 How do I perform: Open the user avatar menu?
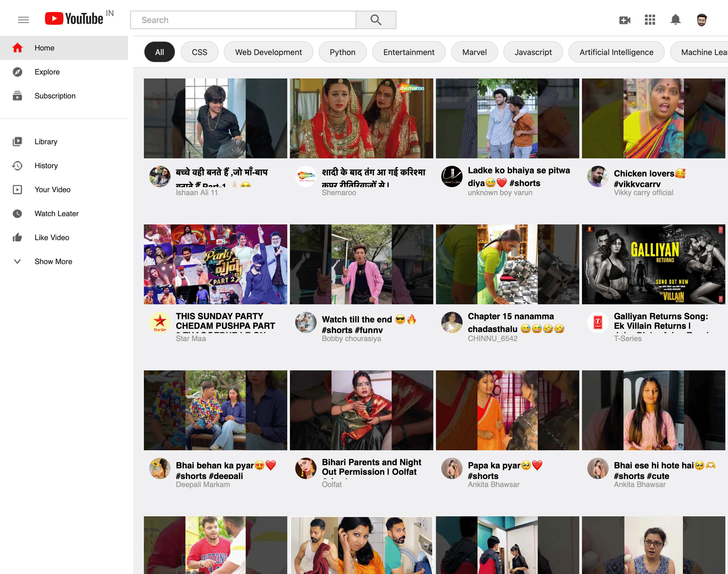[702, 20]
